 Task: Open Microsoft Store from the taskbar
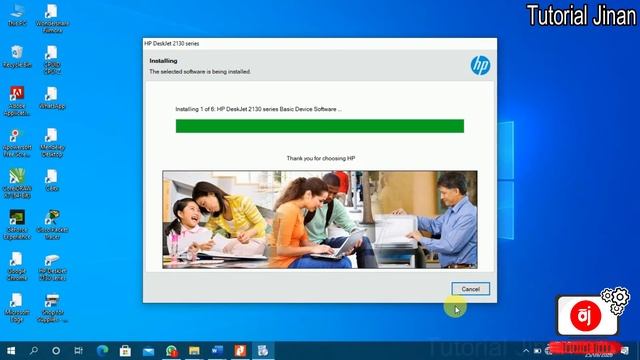coord(125,351)
